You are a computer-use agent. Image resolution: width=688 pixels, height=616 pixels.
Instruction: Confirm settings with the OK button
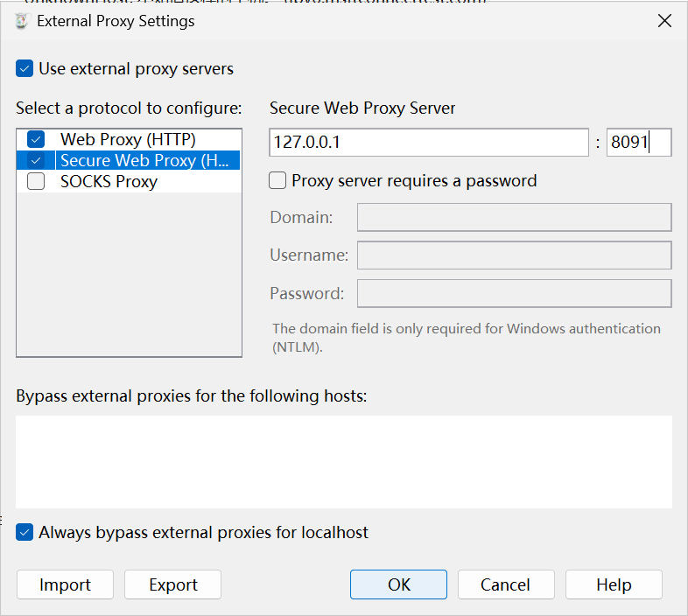click(x=398, y=584)
